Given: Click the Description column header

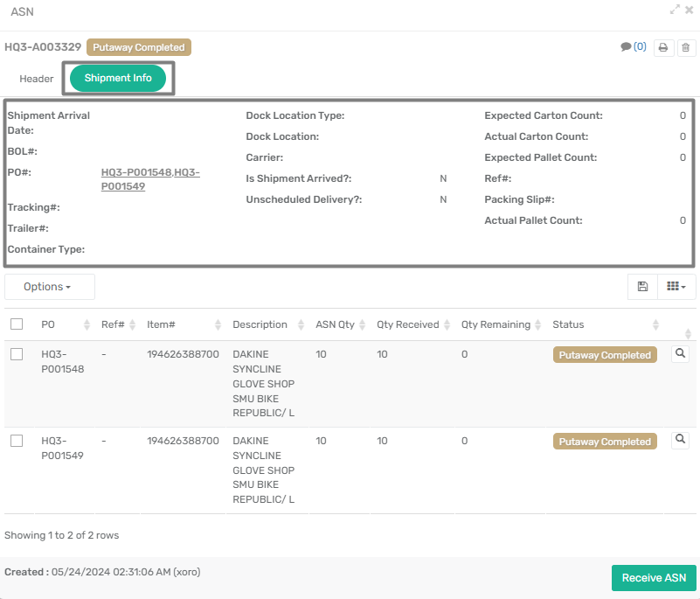Looking at the screenshot, I should point(260,324).
